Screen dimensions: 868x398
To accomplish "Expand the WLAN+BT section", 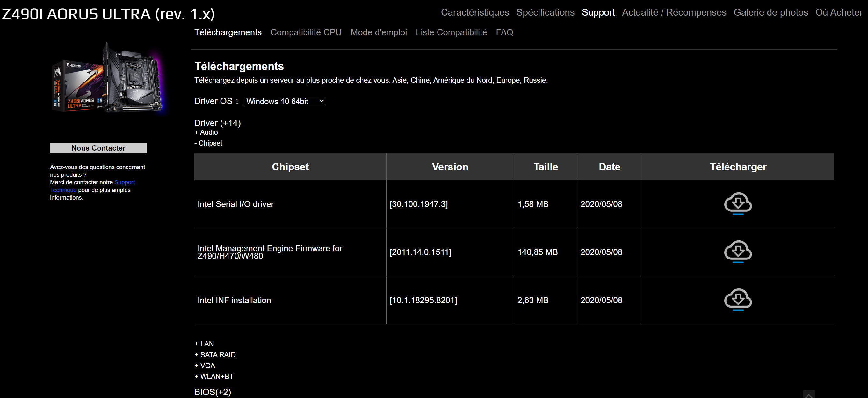I will [x=213, y=376].
